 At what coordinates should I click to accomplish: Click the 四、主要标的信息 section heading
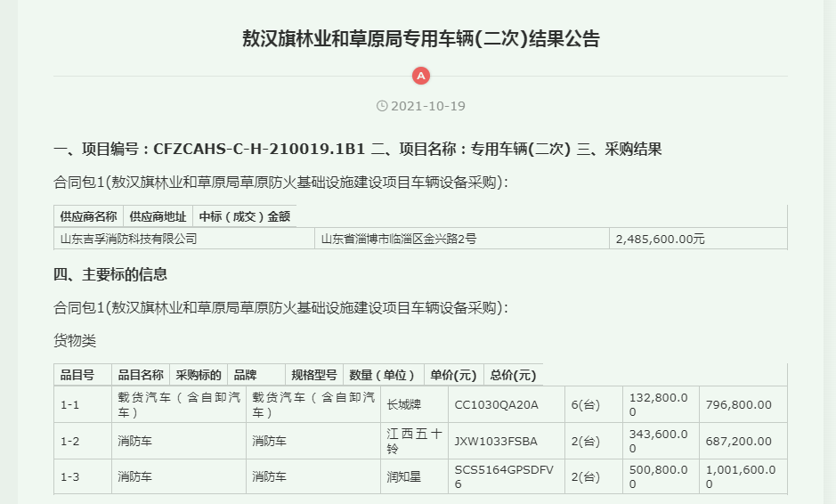click(110, 274)
